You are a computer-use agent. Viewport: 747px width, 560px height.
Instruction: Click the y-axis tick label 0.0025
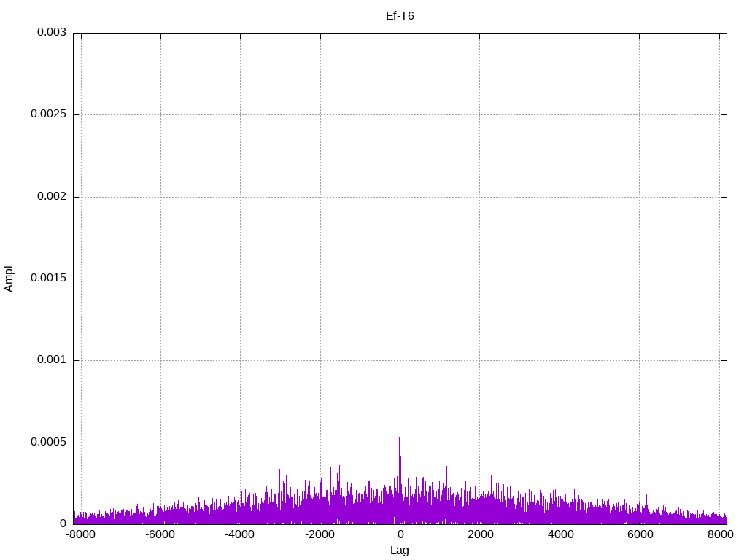[48, 114]
